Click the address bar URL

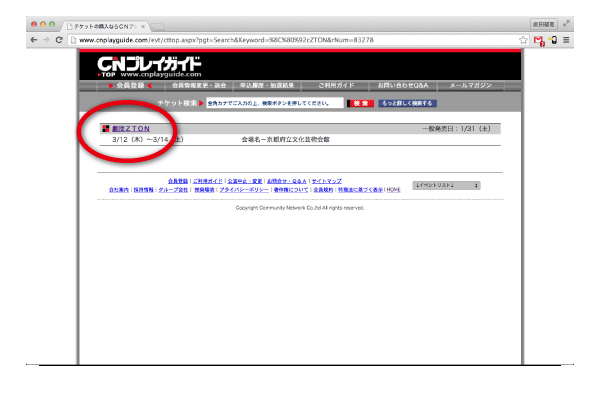coord(226,40)
